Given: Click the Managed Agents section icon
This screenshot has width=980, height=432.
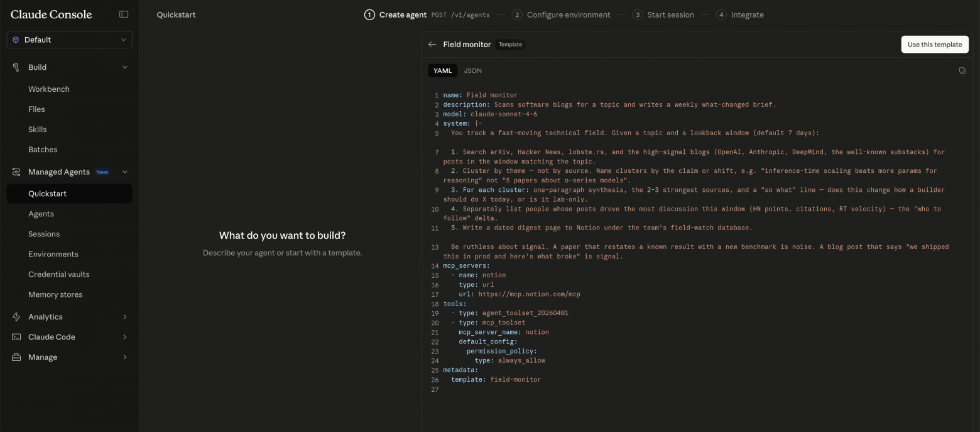Looking at the screenshot, I should coord(16,172).
